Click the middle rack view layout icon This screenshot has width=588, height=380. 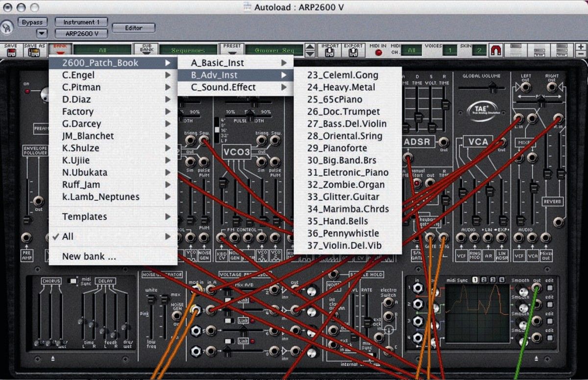point(539,49)
